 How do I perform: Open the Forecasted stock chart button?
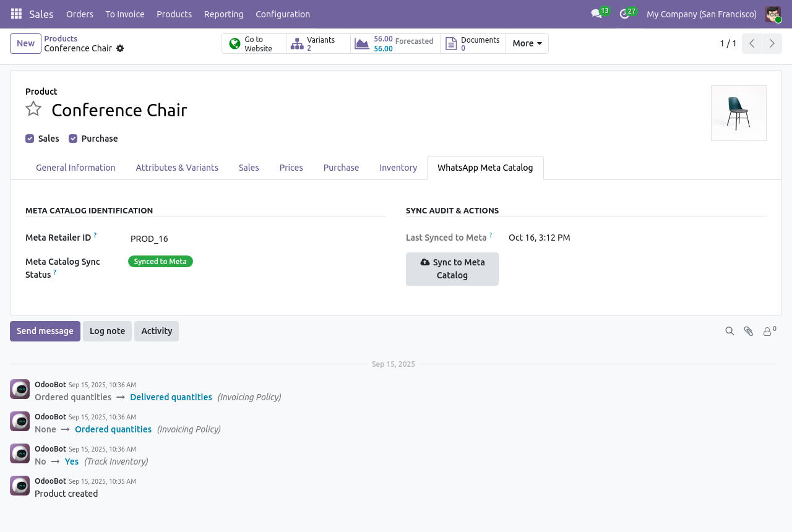[x=395, y=43]
